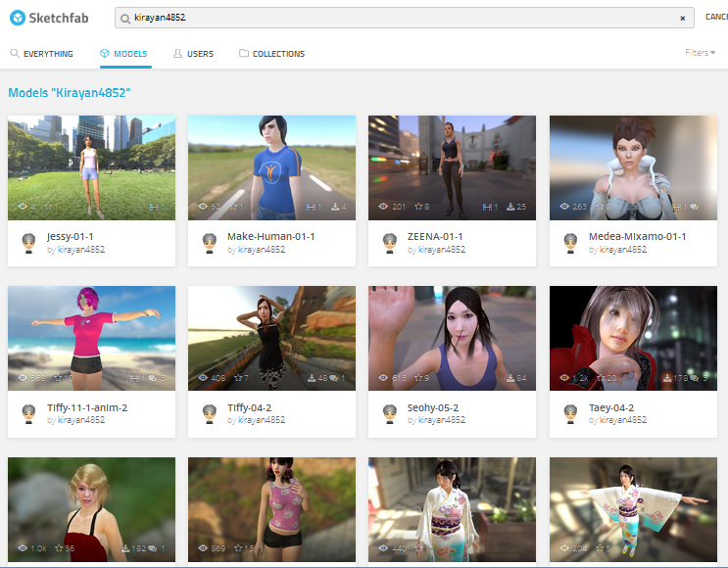Click the Seohy-05-2 title link
Image resolution: width=728 pixels, height=568 pixels.
pos(433,408)
